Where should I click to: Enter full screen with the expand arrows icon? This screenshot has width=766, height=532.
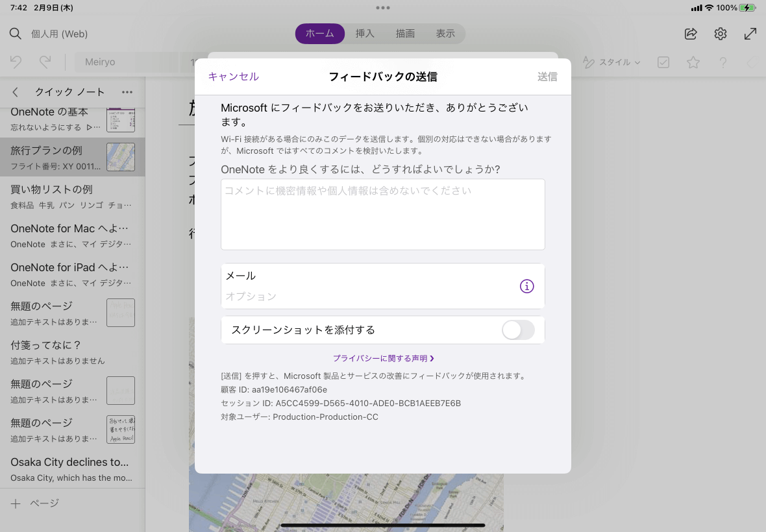750,33
